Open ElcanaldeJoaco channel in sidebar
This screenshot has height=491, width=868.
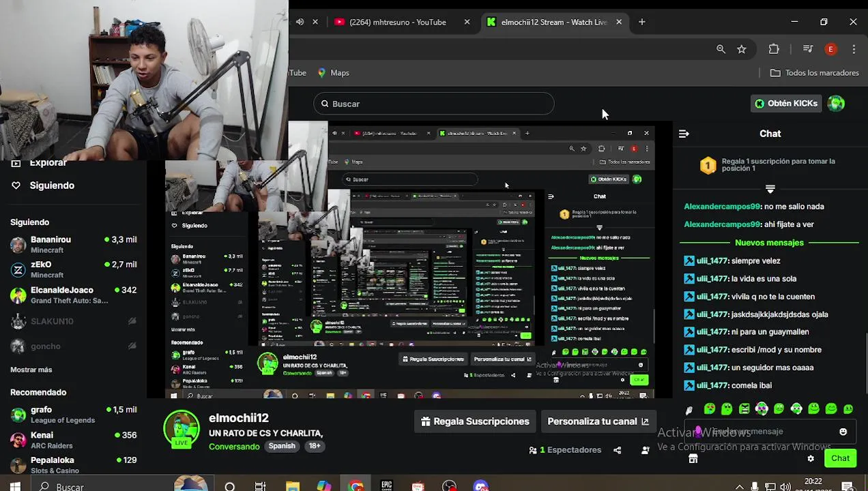73,295
